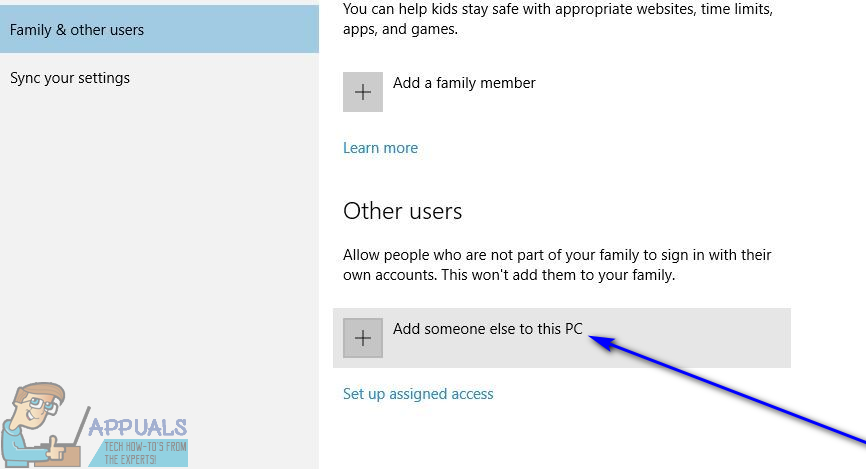This screenshot has height=469, width=866.
Task: Click the 'Allow people who are not part' paragraph
Action: pyautogui.click(x=557, y=255)
